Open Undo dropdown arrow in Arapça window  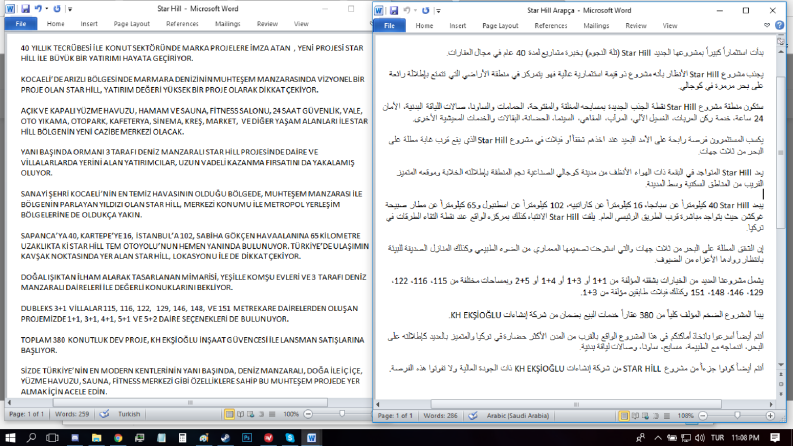[415, 10]
